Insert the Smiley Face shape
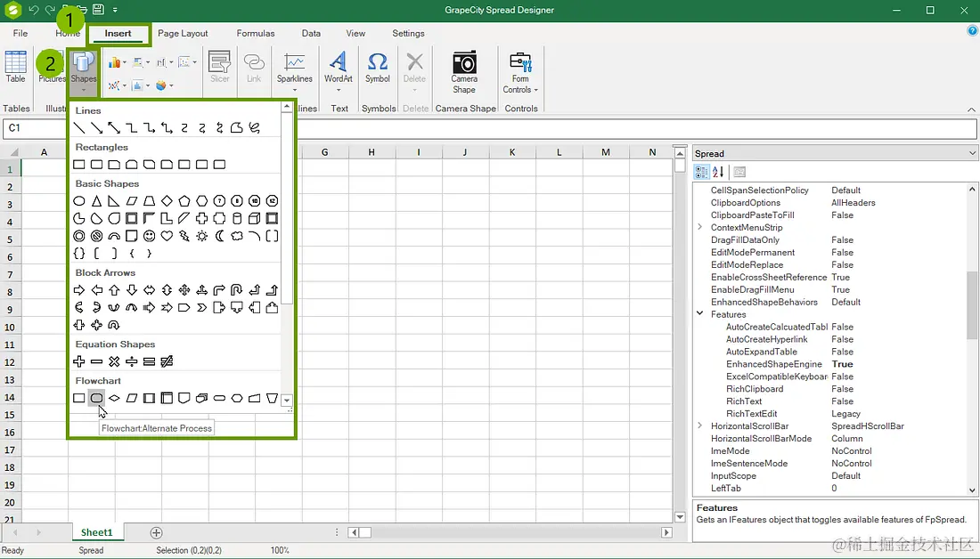This screenshot has width=980, height=559. tap(149, 236)
